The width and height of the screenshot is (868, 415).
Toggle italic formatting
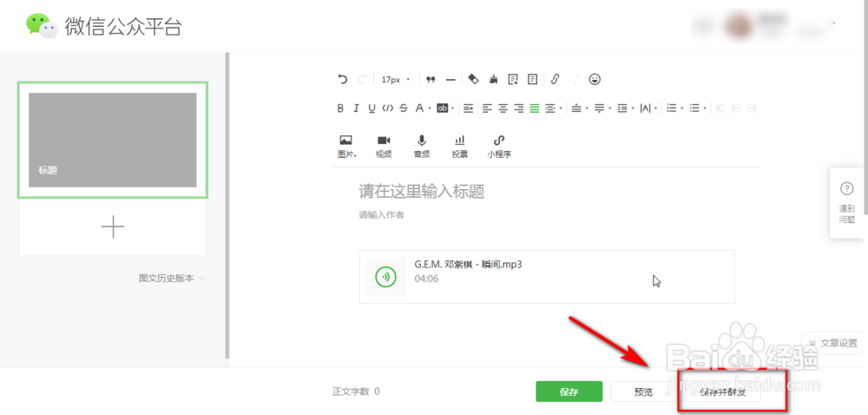(357, 109)
